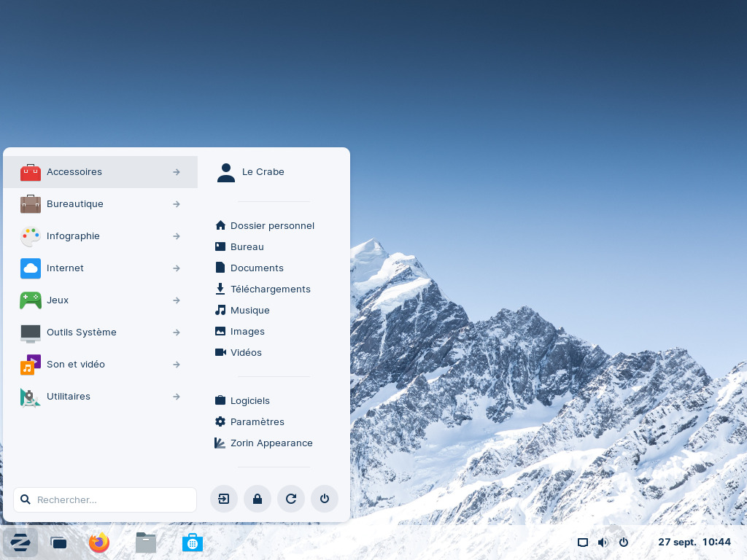747x560 pixels.
Task: Click the log out icon button
Action: [224, 499]
